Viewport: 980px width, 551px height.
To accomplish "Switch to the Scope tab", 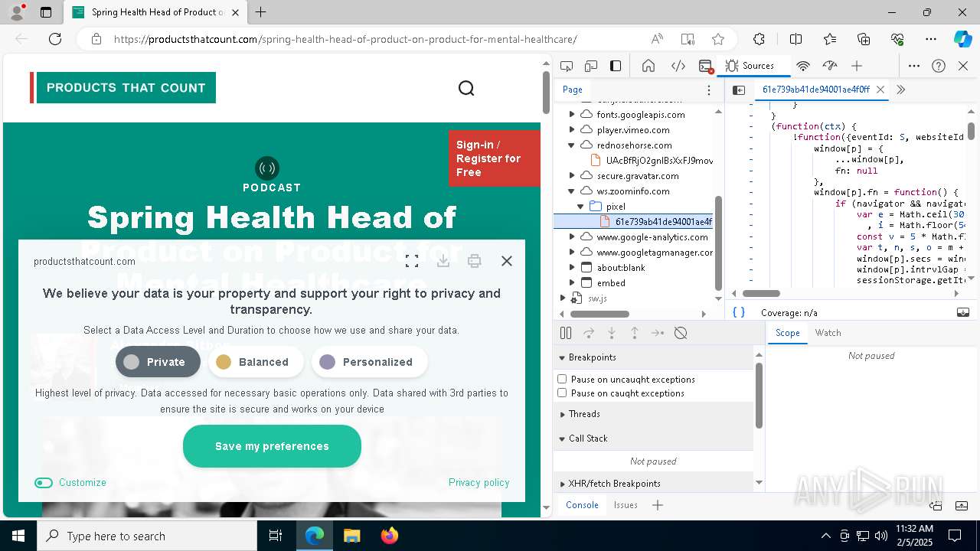I will pyautogui.click(x=787, y=333).
